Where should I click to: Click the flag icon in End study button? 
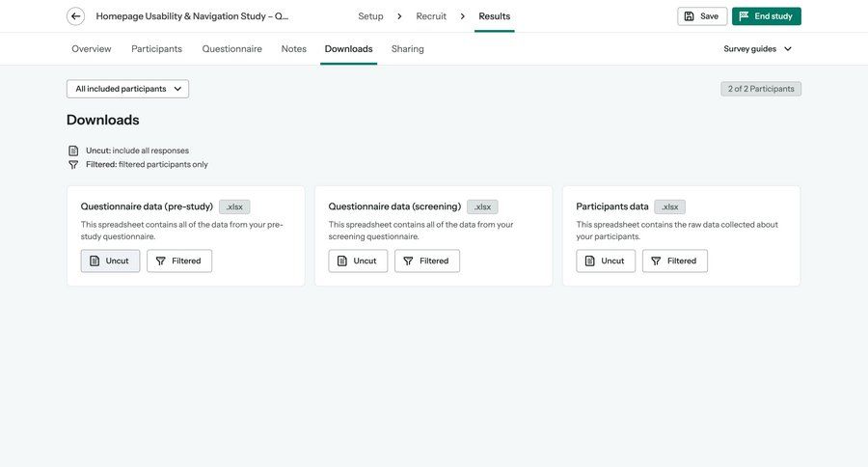(x=744, y=16)
